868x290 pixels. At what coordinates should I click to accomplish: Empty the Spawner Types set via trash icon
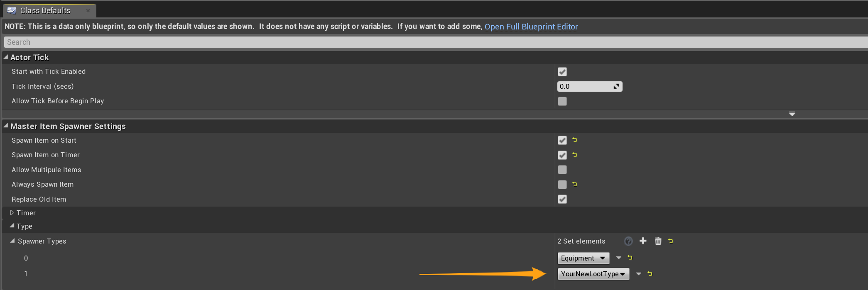click(x=658, y=241)
